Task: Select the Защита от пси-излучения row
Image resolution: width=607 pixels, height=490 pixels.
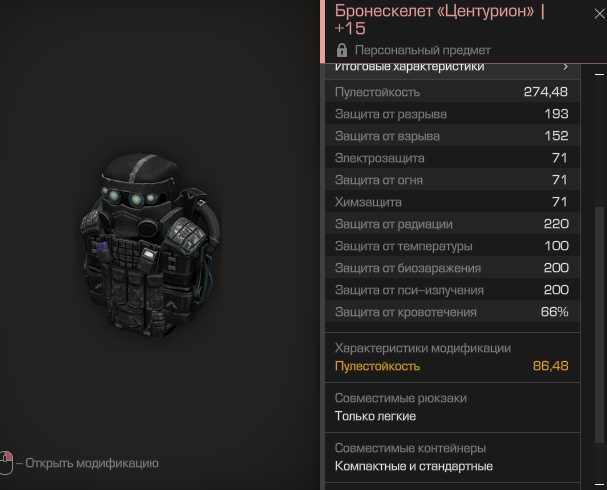Action: click(452, 290)
